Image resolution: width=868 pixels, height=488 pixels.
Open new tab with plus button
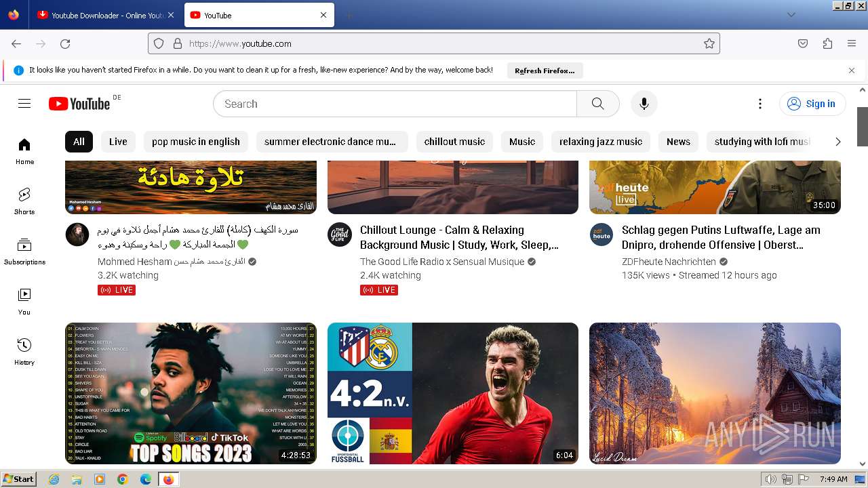[x=349, y=15]
